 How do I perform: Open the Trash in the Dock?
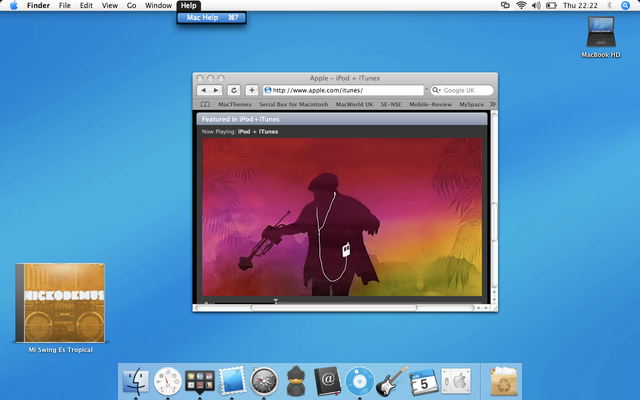[504, 380]
